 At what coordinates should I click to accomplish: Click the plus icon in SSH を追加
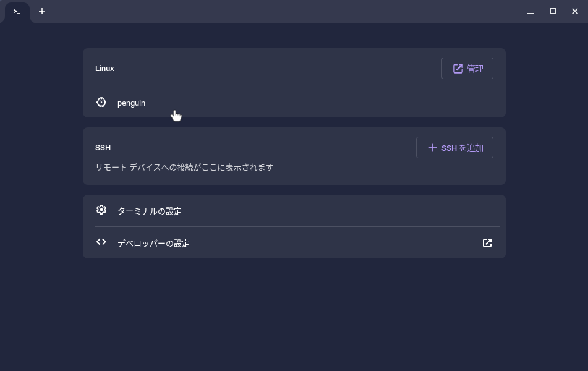(433, 148)
